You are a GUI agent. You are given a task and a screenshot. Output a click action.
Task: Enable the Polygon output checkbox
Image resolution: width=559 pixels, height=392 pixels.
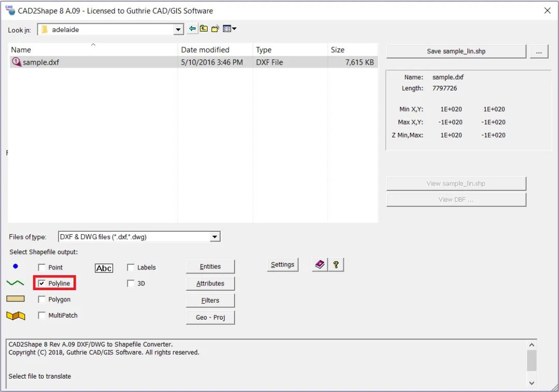pyautogui.click(x=42, y=299)
